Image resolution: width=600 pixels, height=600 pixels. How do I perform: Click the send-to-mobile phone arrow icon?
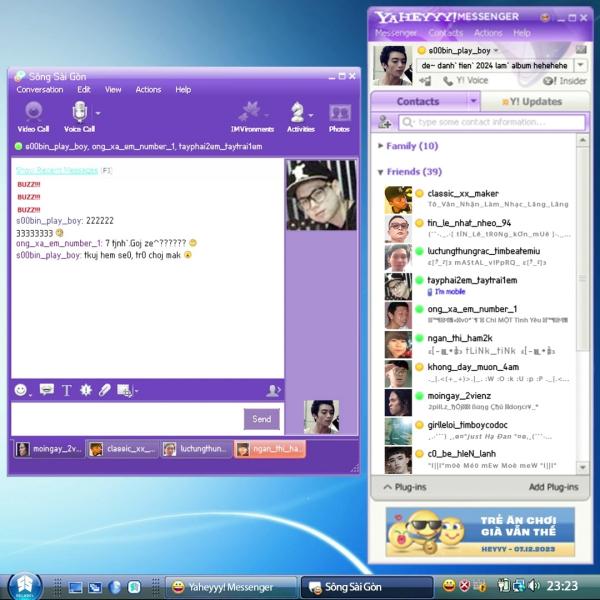425,81
